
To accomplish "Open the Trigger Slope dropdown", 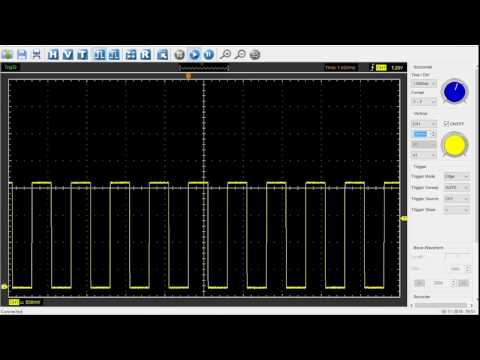I will pos(457,210).
